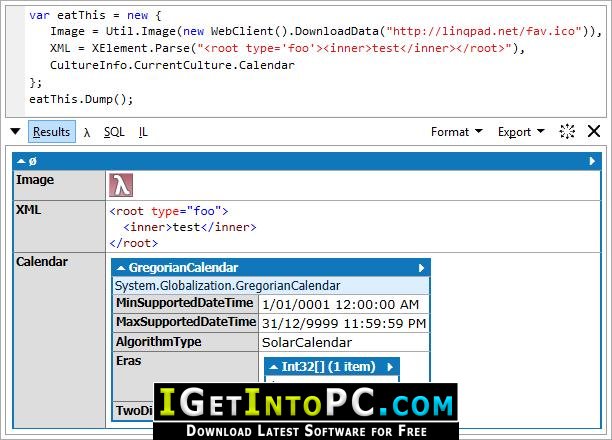Collapse the top-level ø result header
612x440 pixels.
point(22,161)
